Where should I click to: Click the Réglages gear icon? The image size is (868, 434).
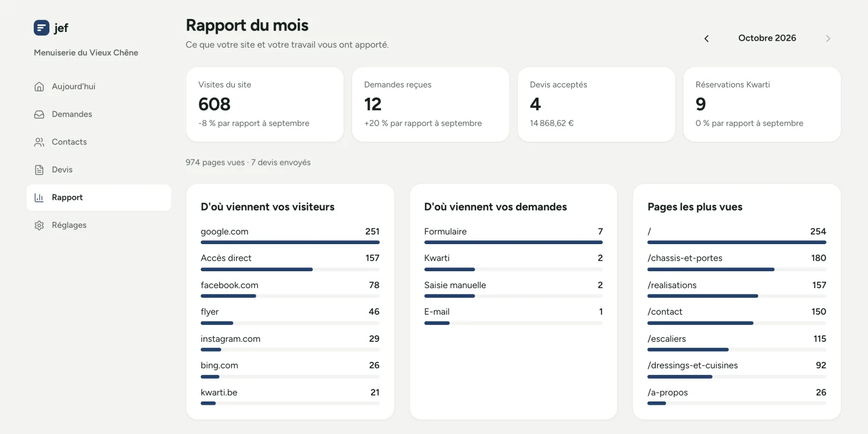coord(39,225)
